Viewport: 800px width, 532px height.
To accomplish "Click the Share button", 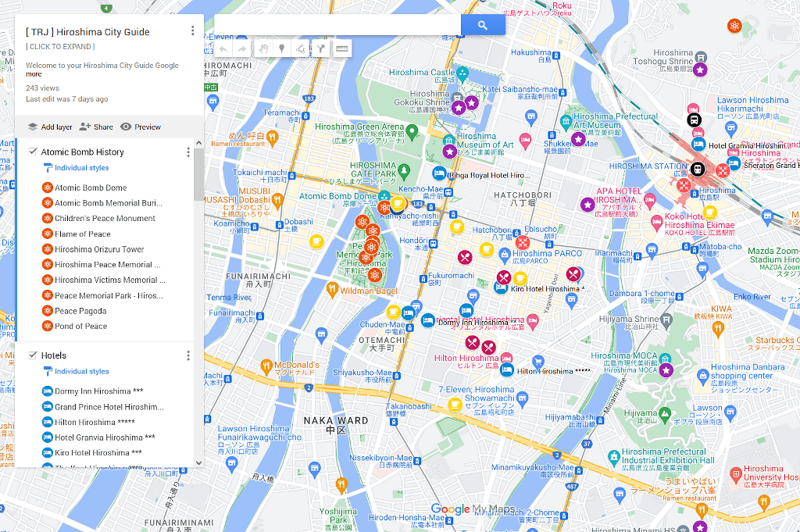I will click(96, 127).
